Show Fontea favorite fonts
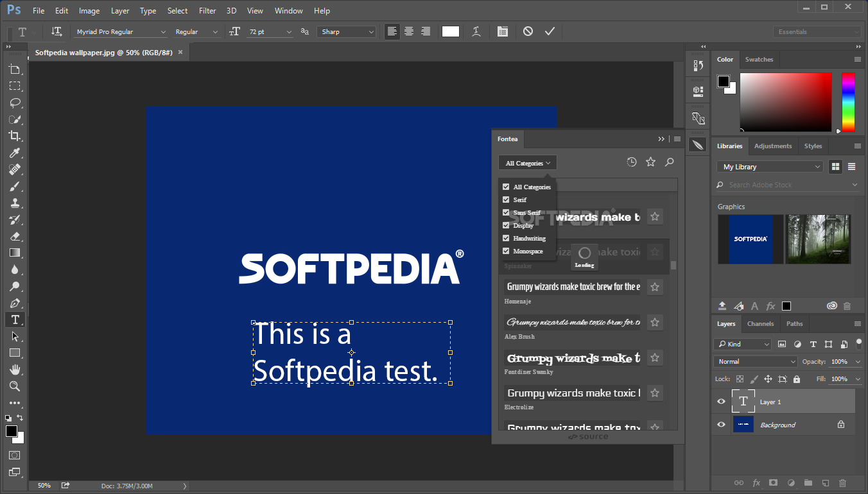This screenshot has height=494, width=868. tap(650, 162)
